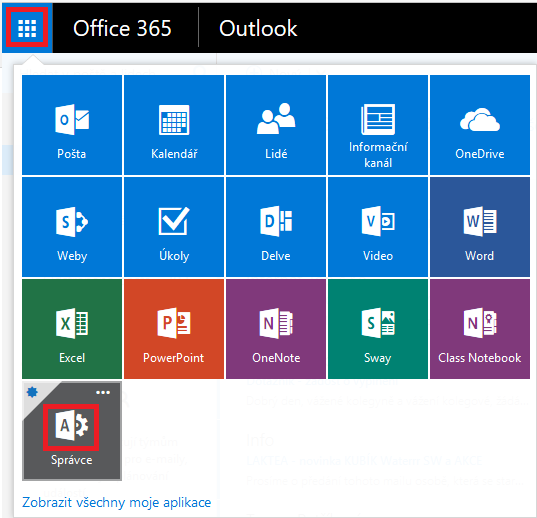Launch the Sway tile
Screen dimensions: 537x518
coord(378,329)
